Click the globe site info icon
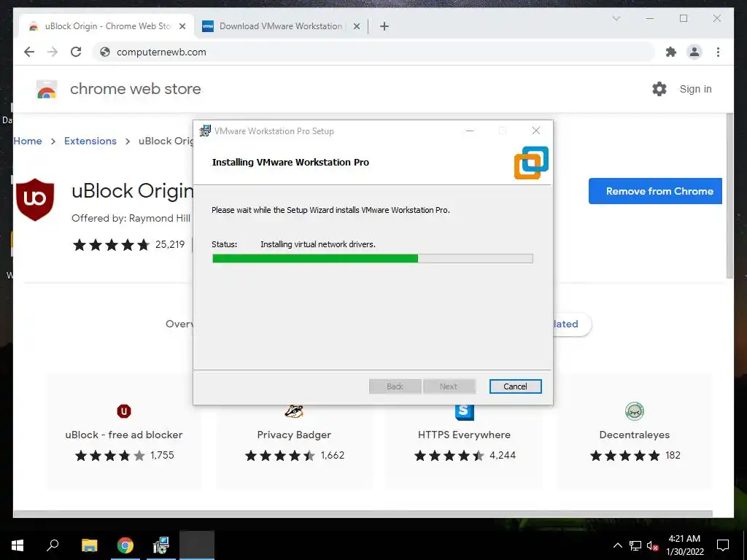This screenshot has width=747, height=560. (x=105, y=52)
